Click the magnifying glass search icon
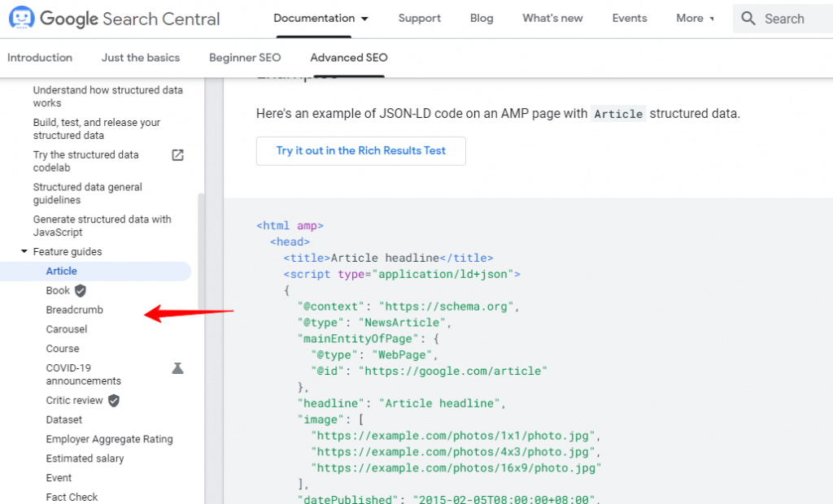 (x=748, y=19)
